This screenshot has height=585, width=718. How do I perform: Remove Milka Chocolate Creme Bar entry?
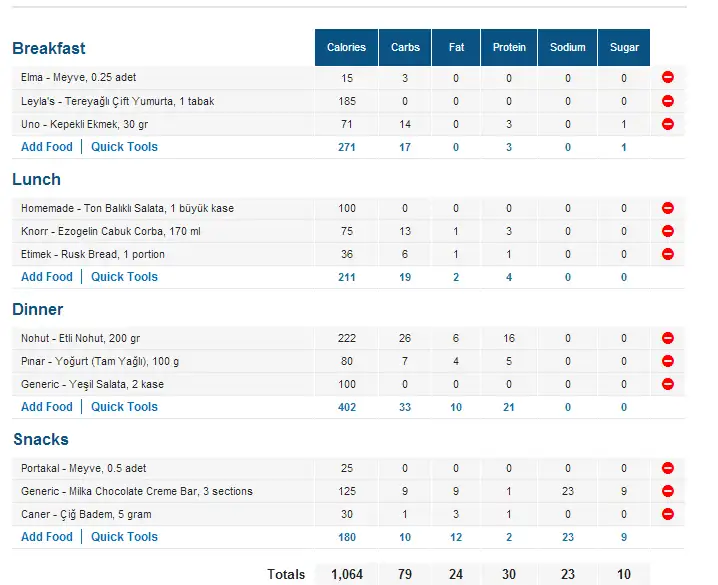668,491
